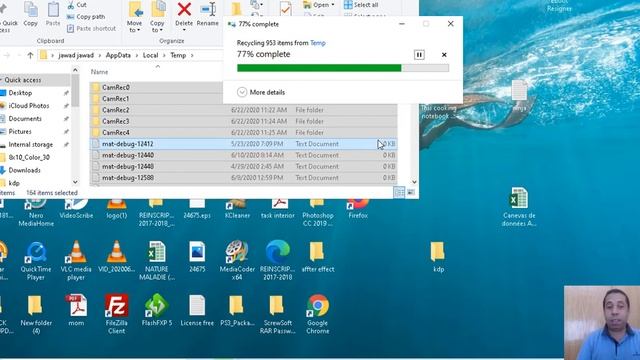Select the 24675 image file icon
640x360 pixels.
coord(197,256)
